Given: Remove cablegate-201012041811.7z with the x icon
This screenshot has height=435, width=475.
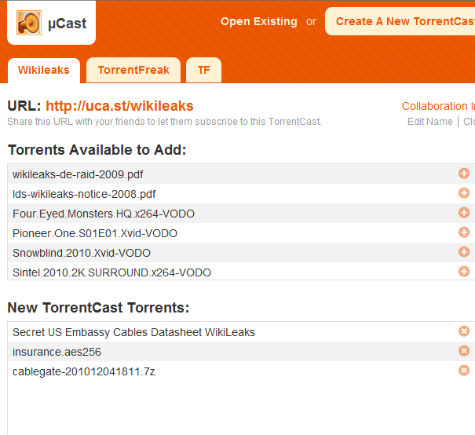Looking at the screenshot, I should point(464,370).
